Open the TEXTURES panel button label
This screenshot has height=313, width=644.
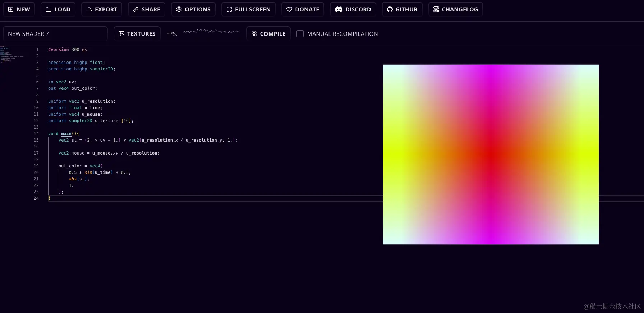[x=141, y=34]
